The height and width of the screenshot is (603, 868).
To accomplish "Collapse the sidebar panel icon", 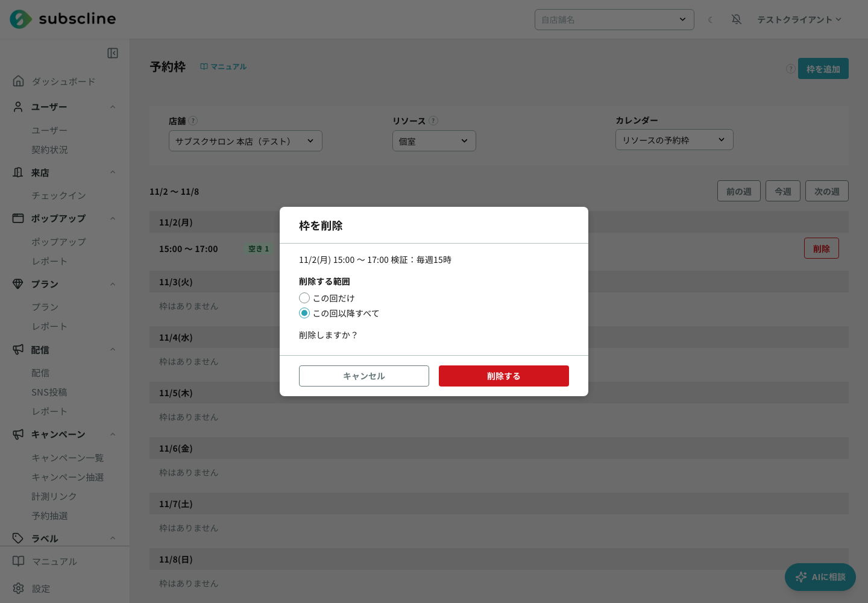I will pos(113,53).
